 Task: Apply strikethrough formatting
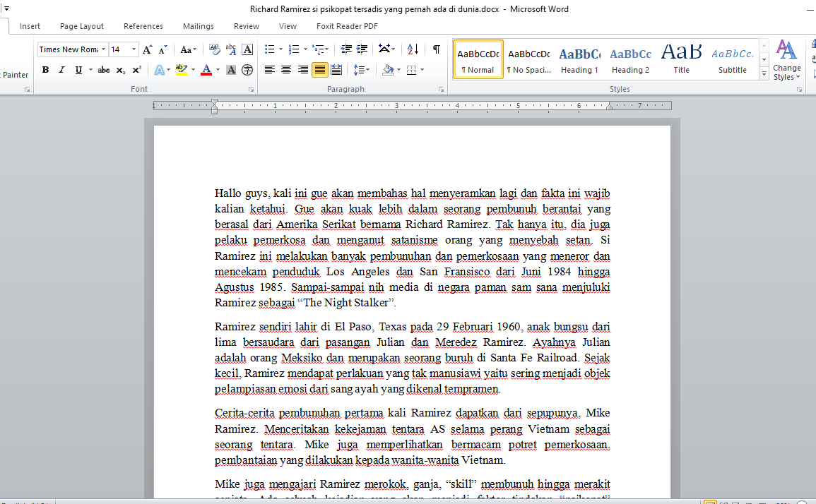click(x=104, y=70)
